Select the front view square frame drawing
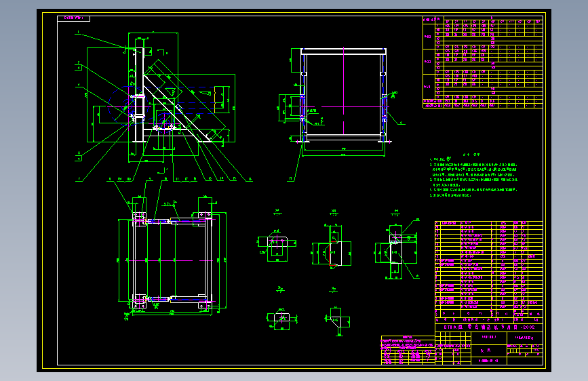 (x=343, y=101)
